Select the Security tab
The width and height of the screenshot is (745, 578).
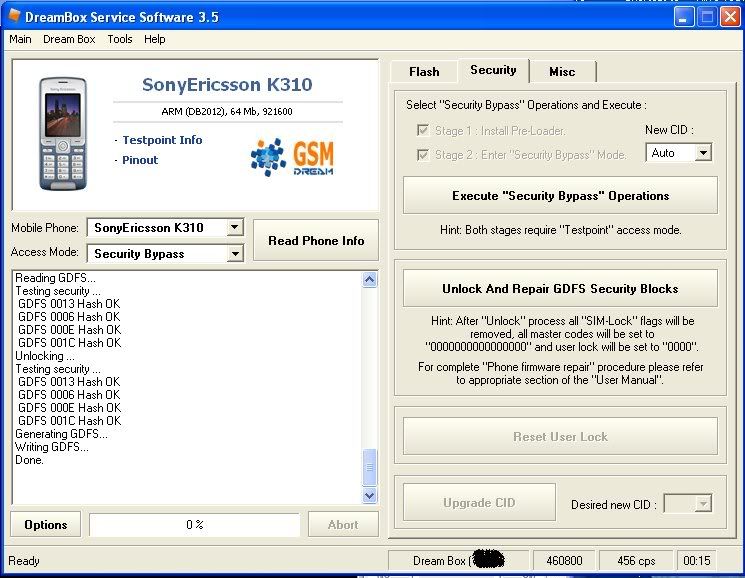(493, 70)
